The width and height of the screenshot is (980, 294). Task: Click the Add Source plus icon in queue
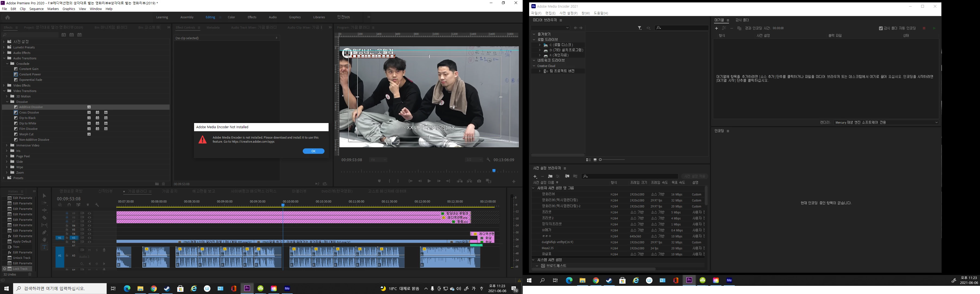716,28
